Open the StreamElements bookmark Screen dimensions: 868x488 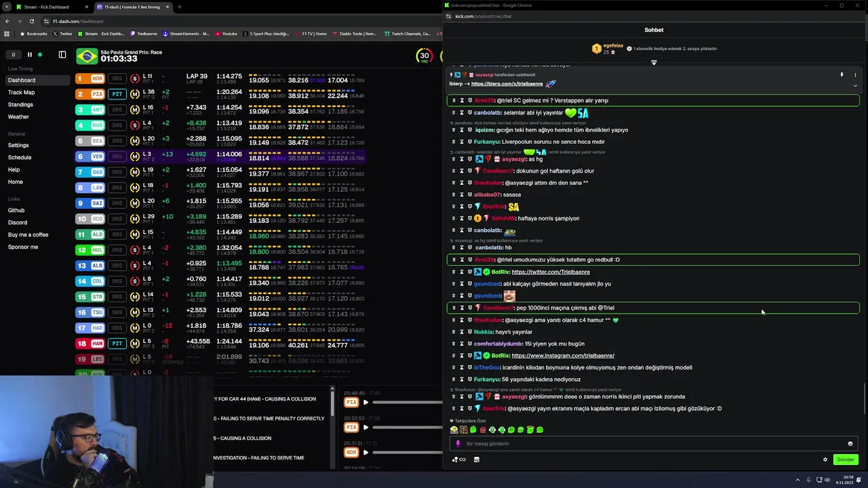(186, 33)
